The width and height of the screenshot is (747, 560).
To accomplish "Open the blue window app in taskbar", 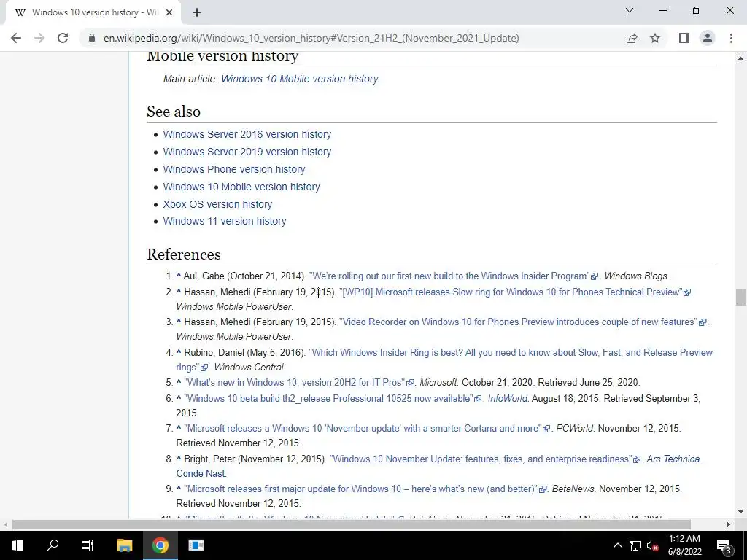I will pos(196,545).
